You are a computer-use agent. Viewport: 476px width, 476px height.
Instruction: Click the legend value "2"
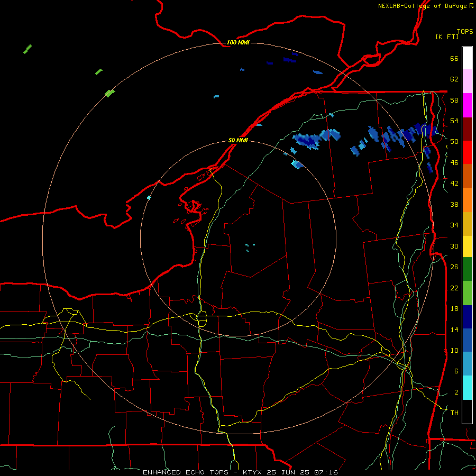(456, 392)
